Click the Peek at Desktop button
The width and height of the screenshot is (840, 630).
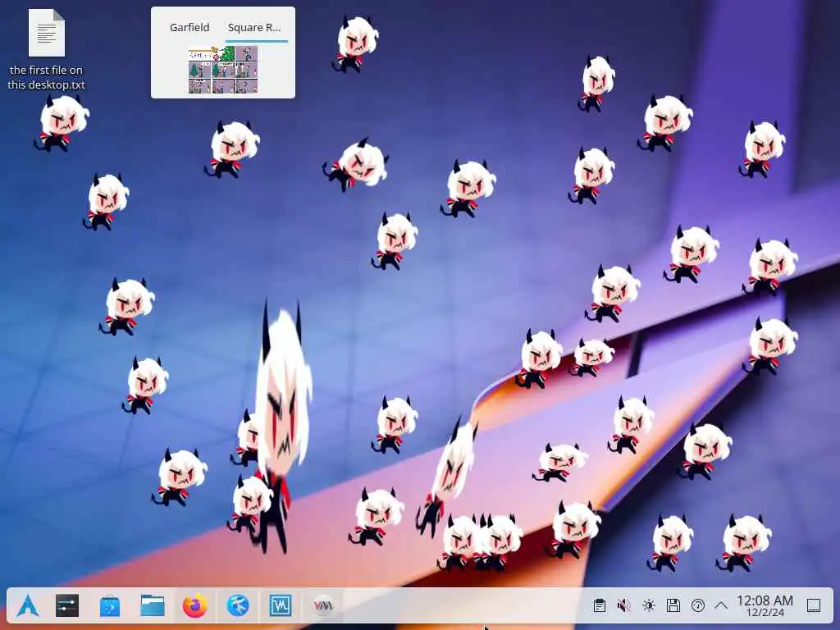coord(814,606)
